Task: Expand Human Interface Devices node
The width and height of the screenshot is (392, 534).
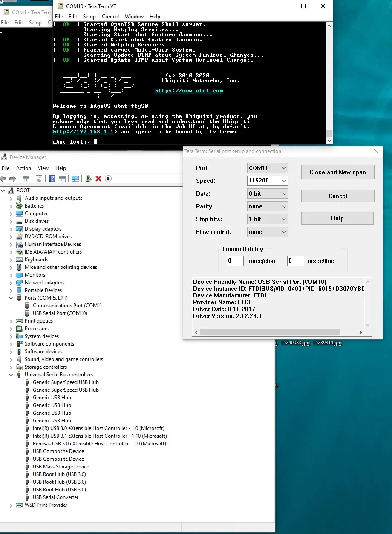Action: 11,244
